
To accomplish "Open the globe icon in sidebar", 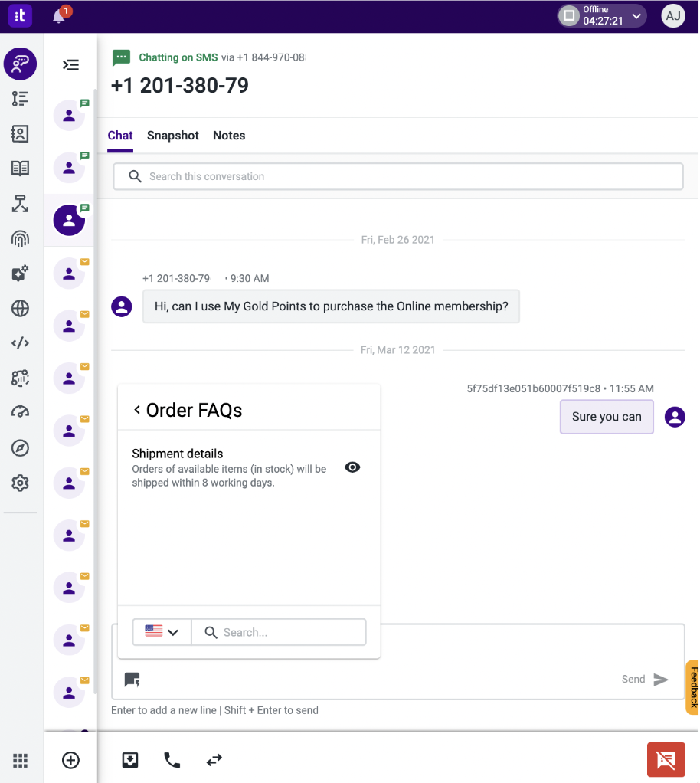I will point(20,309).
